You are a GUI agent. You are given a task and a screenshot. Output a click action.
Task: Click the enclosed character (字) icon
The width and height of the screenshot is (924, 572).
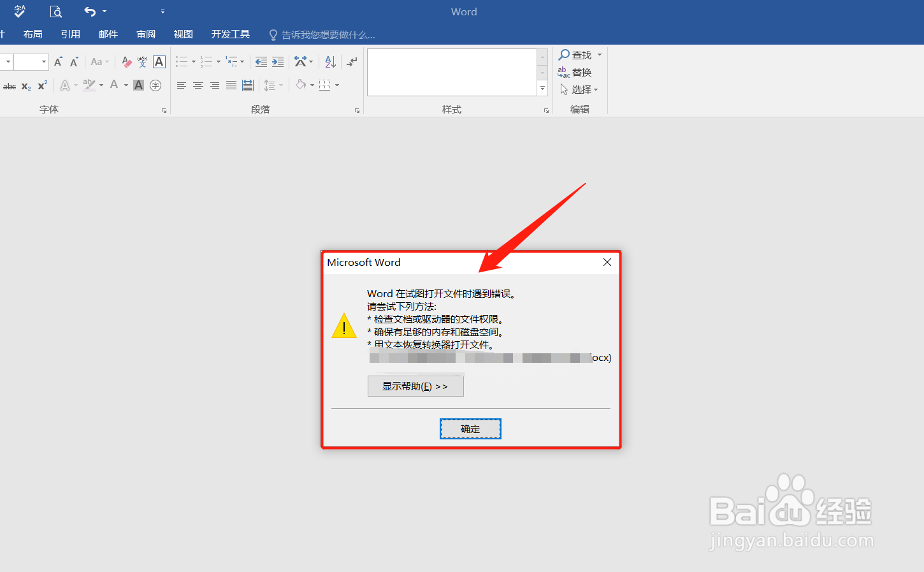155,85
